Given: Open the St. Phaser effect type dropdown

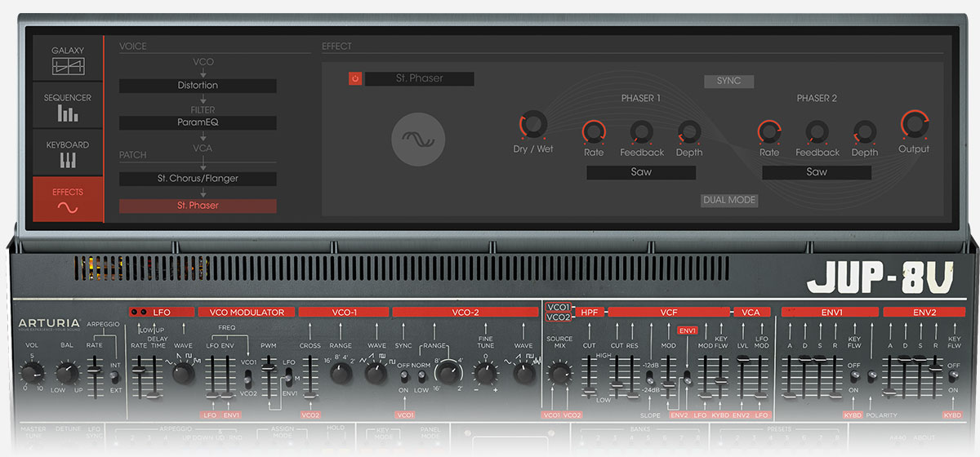Looking at the screenshot, I should [419, 78].
